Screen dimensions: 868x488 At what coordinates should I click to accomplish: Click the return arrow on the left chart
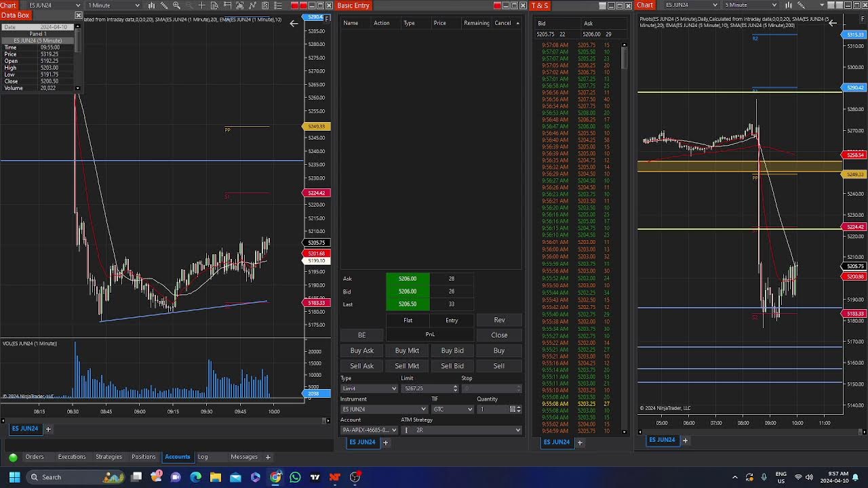tap(294, 24)
